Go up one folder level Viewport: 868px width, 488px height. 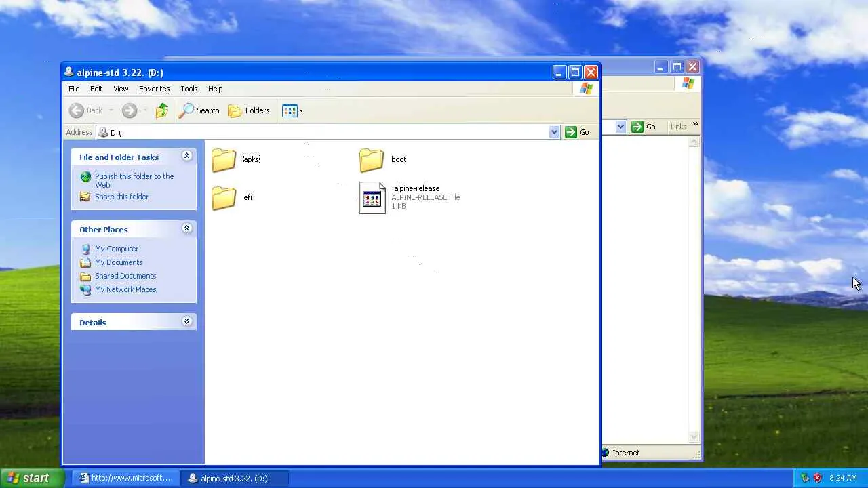162,110
